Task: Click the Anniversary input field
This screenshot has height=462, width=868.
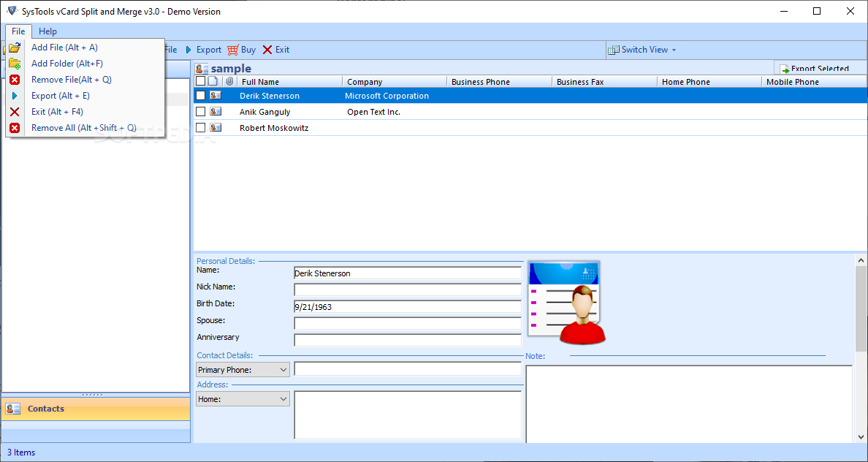Action: point(408,340)
